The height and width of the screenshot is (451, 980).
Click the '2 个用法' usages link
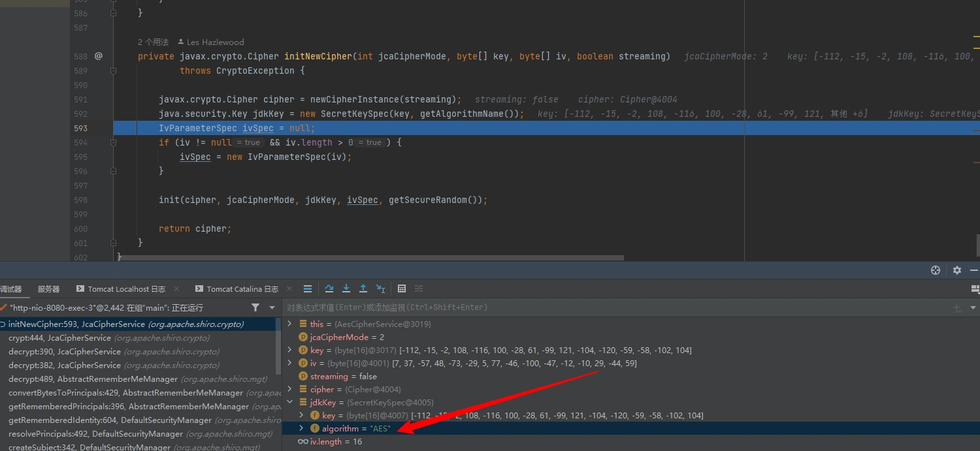[x=153, y=42]
